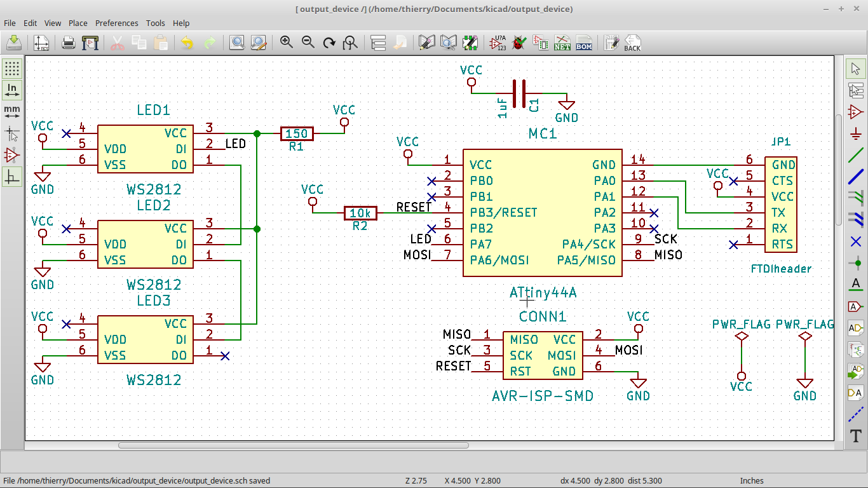The height and width of the screenshot is (488, 868).
Task: Generate bill of materials (BOM)
Action: point(583,43)
